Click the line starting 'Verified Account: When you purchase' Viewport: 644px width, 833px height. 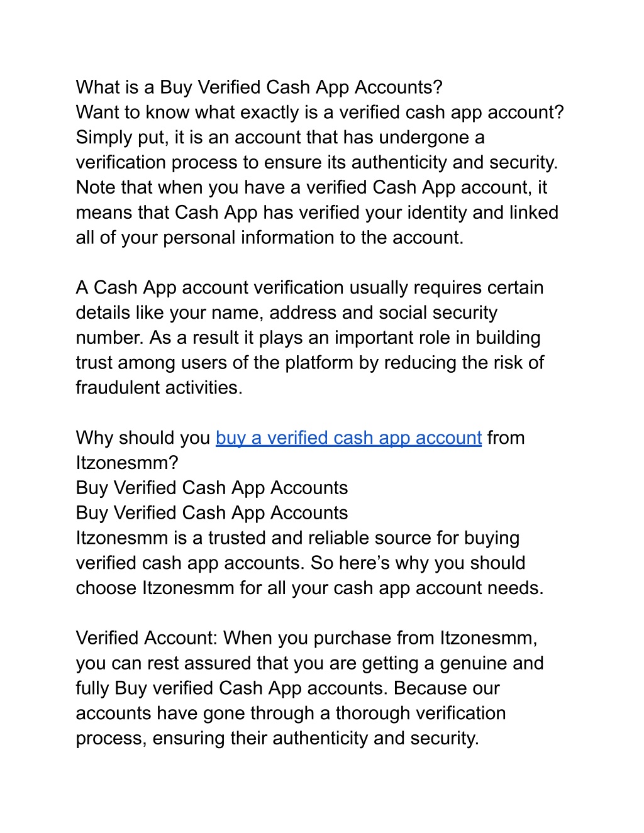[x=307, y=639]
